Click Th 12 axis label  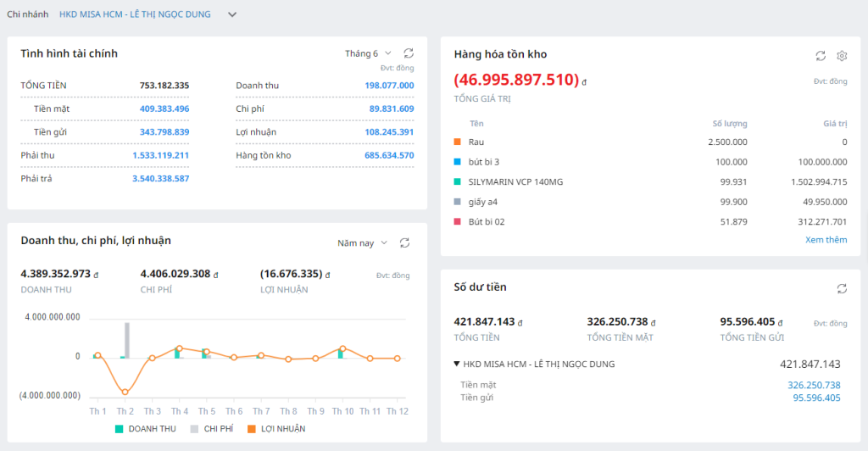(x=398, y=411)
